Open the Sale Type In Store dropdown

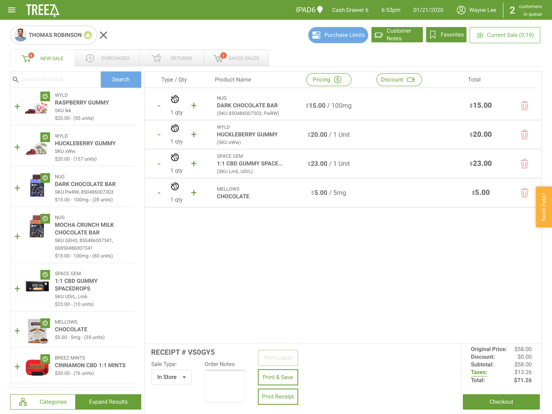(x=171, y=377)
